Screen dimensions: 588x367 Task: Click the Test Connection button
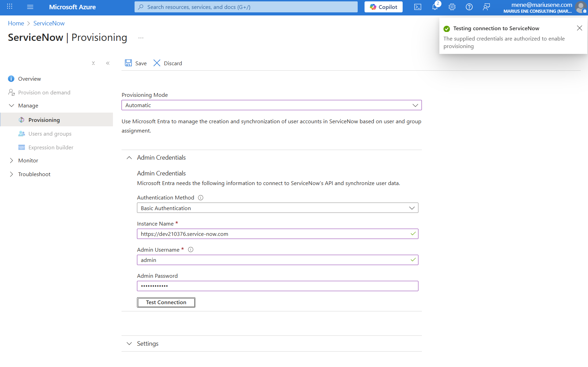(166, 302)
